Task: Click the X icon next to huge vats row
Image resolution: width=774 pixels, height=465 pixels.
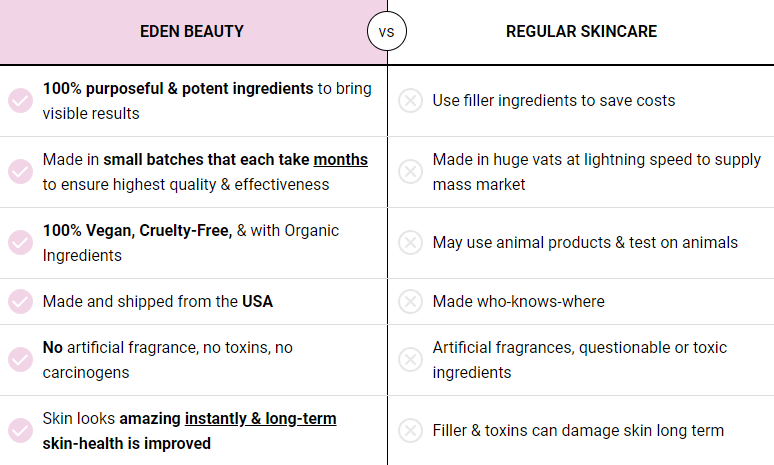Action: point(410,172)
